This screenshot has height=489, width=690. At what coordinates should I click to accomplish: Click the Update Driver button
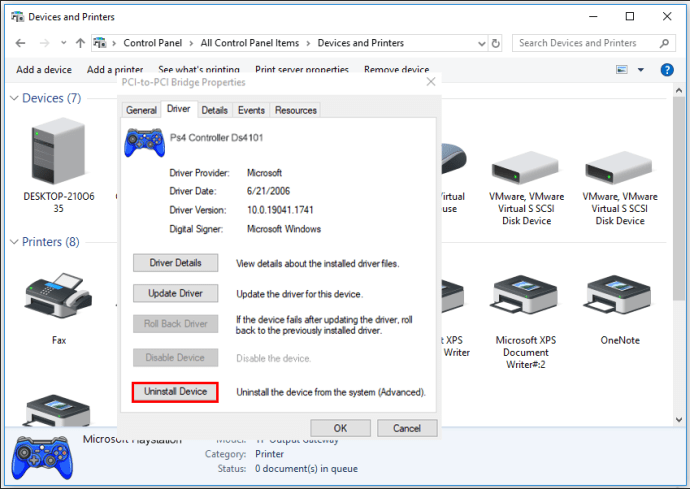click(x=175, y=293)
